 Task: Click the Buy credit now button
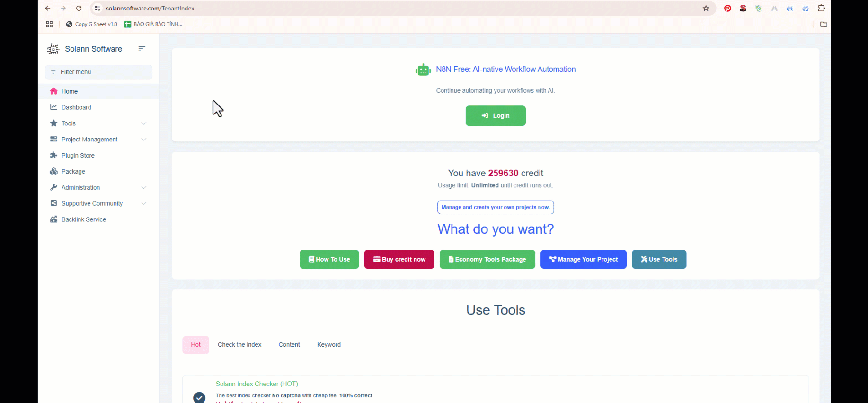pyautogui.click(x=399, y=259)
